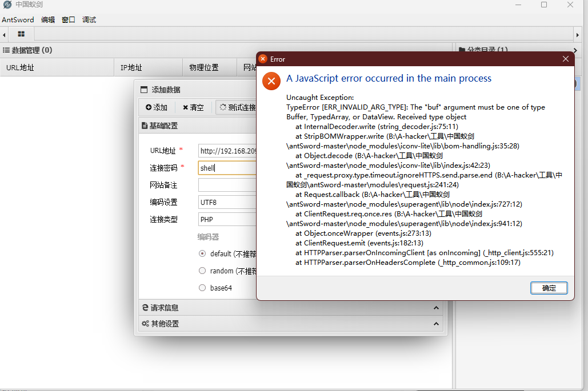Image resolution: width=588 pixels, height=391 pixels.
Task: Collapse the 其他设置 section
Action: pos(435,323)
